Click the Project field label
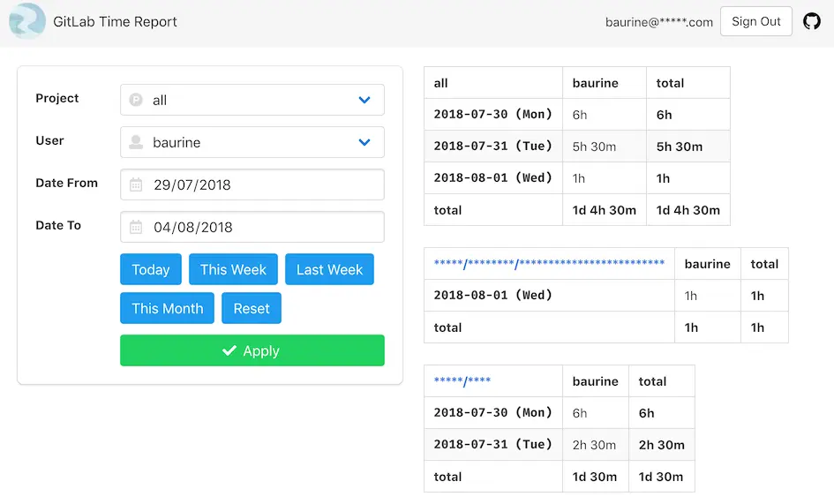Image resolution: width=834 pixels, height=504 pixels. pyautogui.click(x=56, y=98)
